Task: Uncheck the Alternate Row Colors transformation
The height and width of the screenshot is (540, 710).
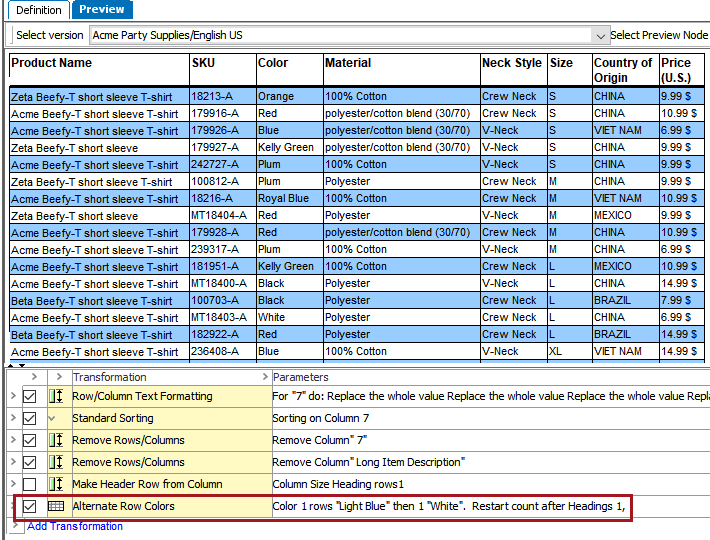Action: click(x=30, y=507)
